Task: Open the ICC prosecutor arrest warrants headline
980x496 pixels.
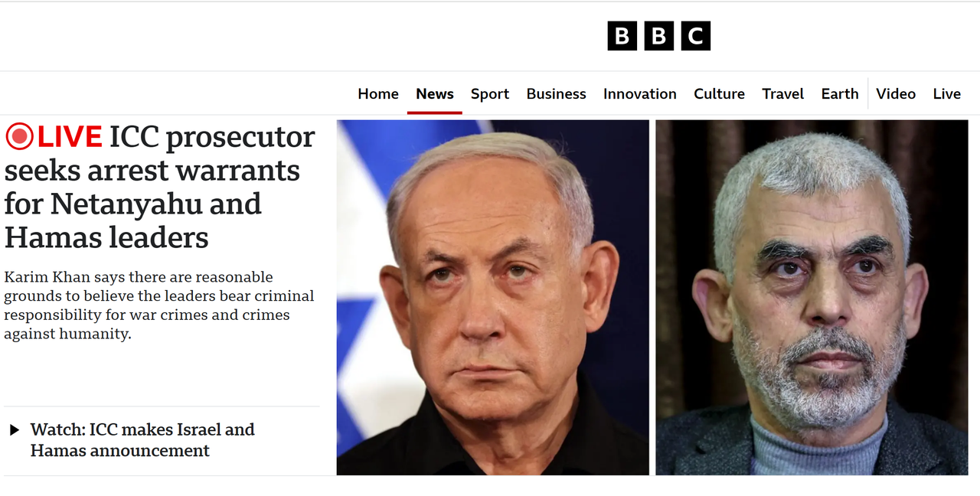Action: 159,188
